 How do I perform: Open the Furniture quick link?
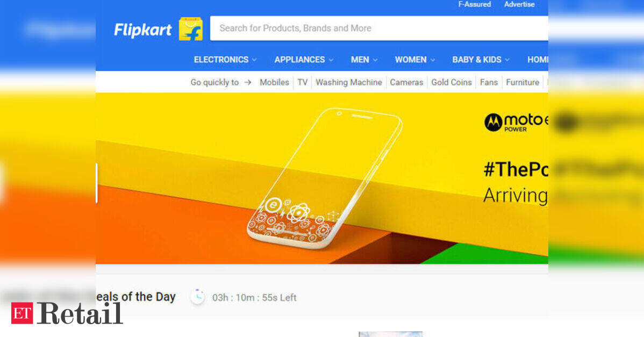click(x=523, y=83)
